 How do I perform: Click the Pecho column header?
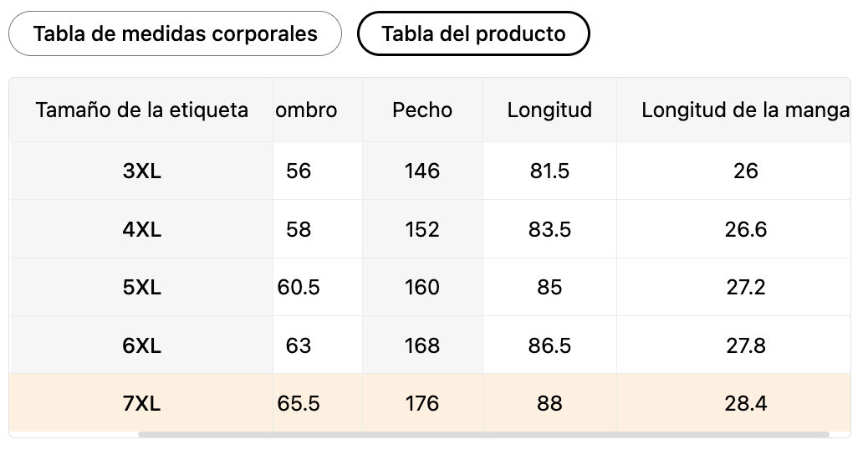point(422,110)
